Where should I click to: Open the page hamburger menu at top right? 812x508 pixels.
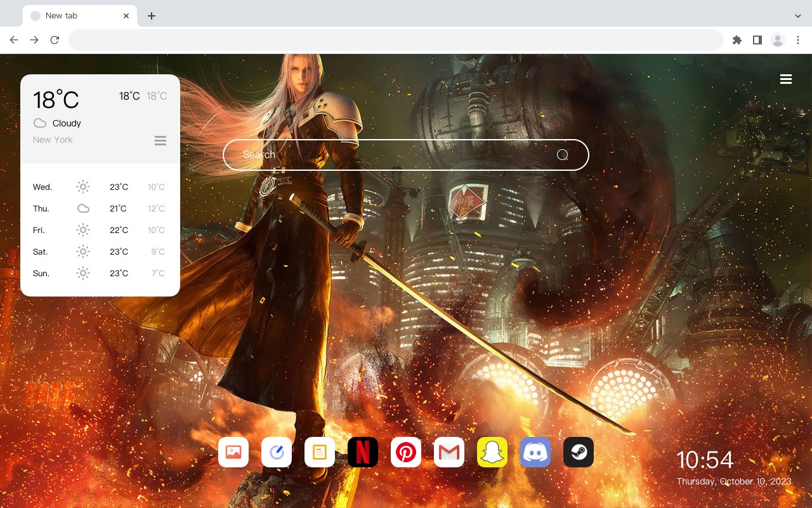click(x=786, y=79)
